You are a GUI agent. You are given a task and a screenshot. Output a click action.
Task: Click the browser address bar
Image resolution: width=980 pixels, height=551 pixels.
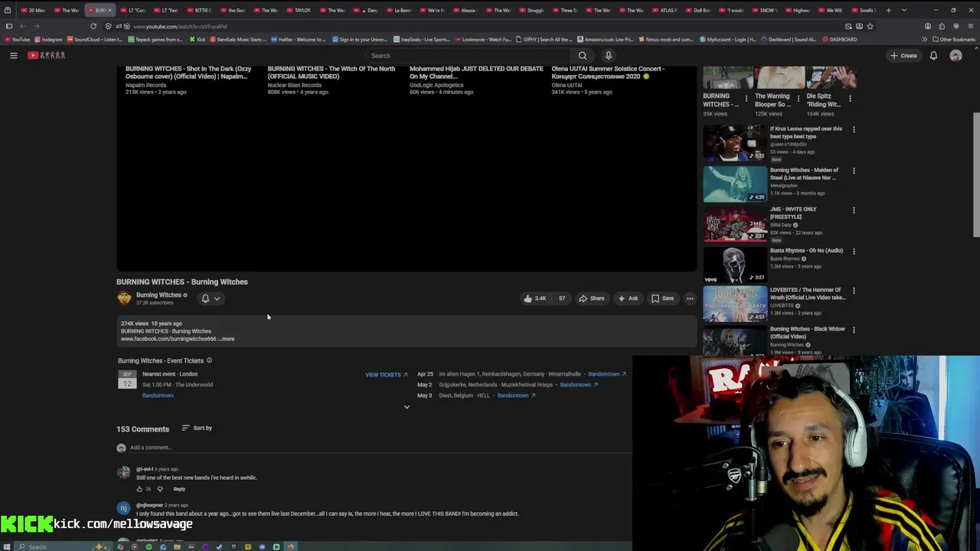click(x=482, y=26)
